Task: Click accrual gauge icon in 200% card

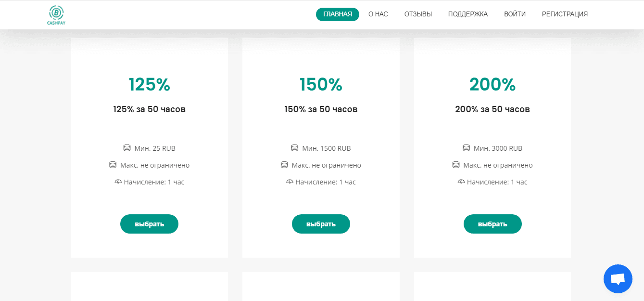Action: [461, 182]
